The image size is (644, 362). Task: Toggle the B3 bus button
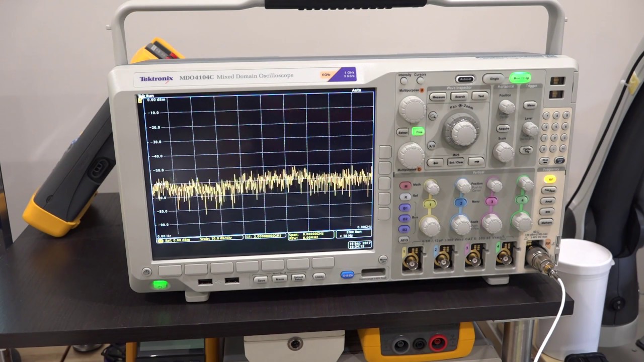click(x=405, y=229)
